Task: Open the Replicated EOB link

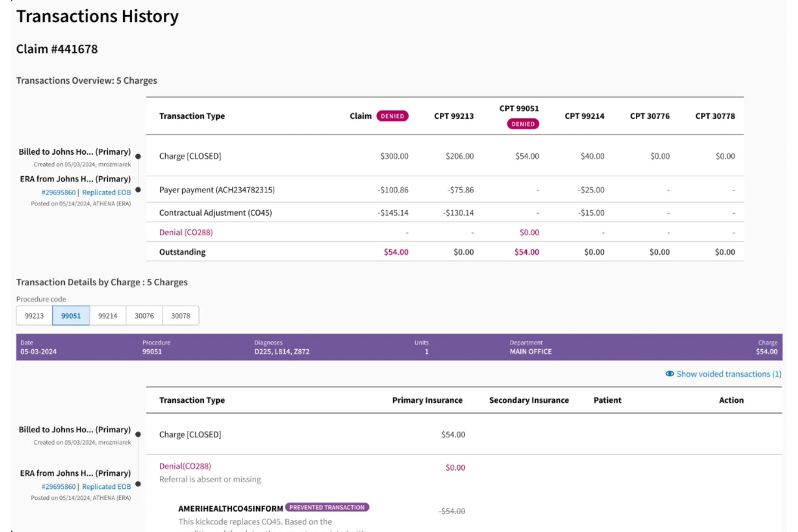Action: click(106, 192)
